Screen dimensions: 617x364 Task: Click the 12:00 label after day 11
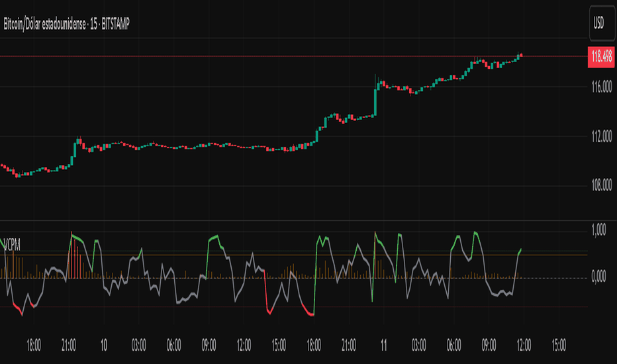(524, 345)
